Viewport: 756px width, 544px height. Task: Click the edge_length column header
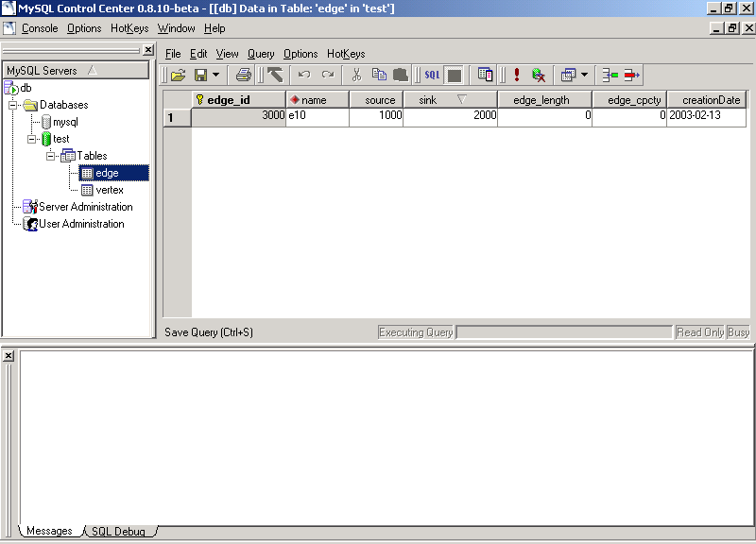pos(544,100)
